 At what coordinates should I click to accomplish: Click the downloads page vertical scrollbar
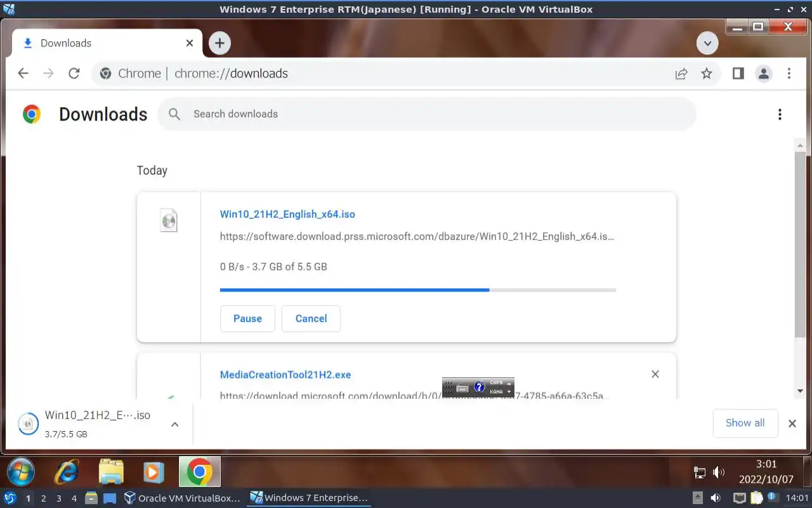click(x=800, y=244)
